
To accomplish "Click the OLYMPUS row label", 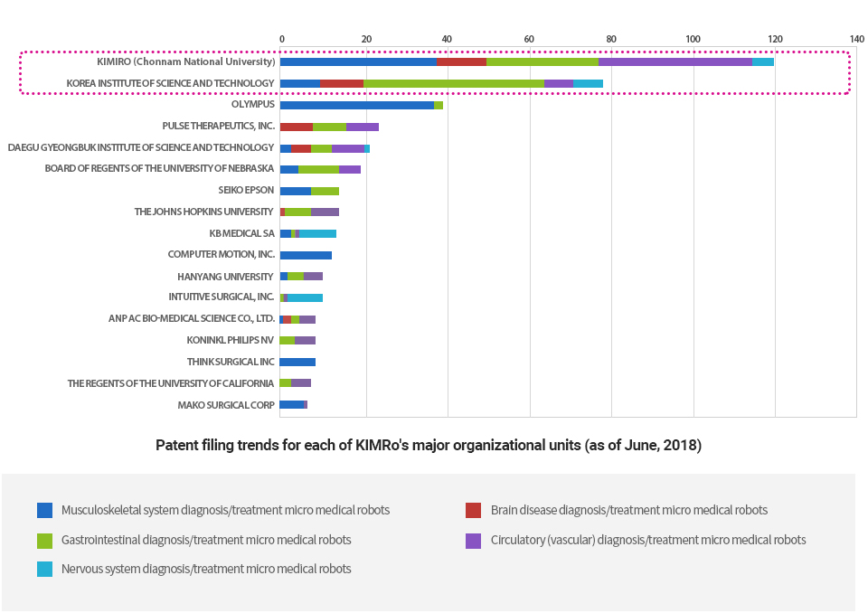I will 253,104.
